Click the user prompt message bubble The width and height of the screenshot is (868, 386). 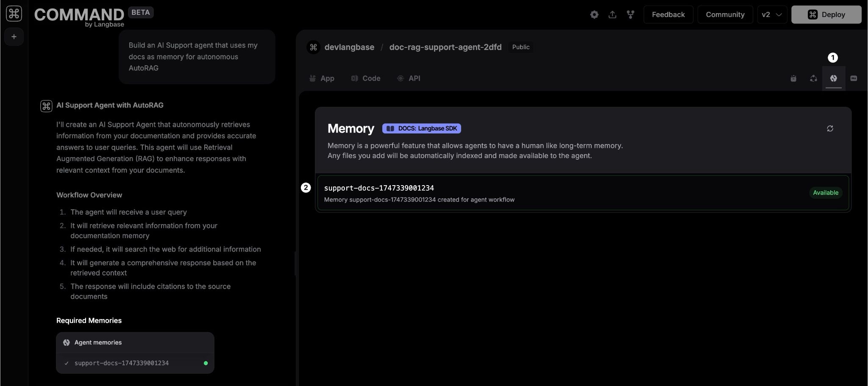click(x=197, y=57)
